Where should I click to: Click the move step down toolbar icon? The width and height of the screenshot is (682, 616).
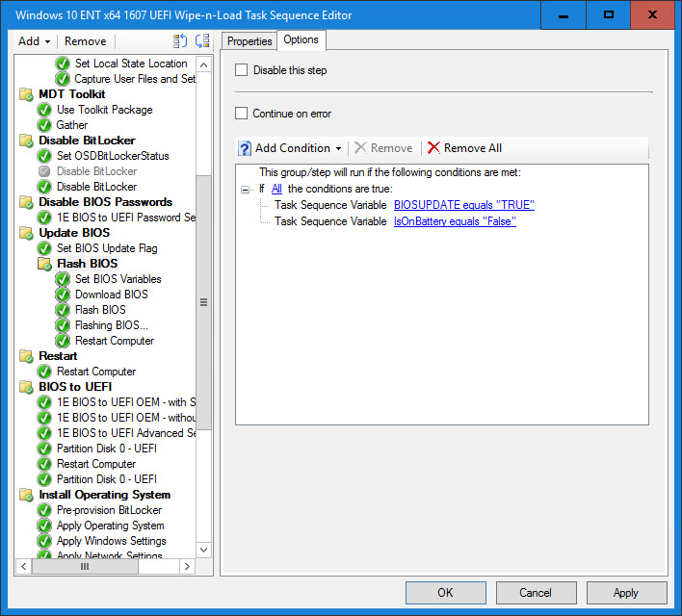pyautogui.click(x=201, y=41)
